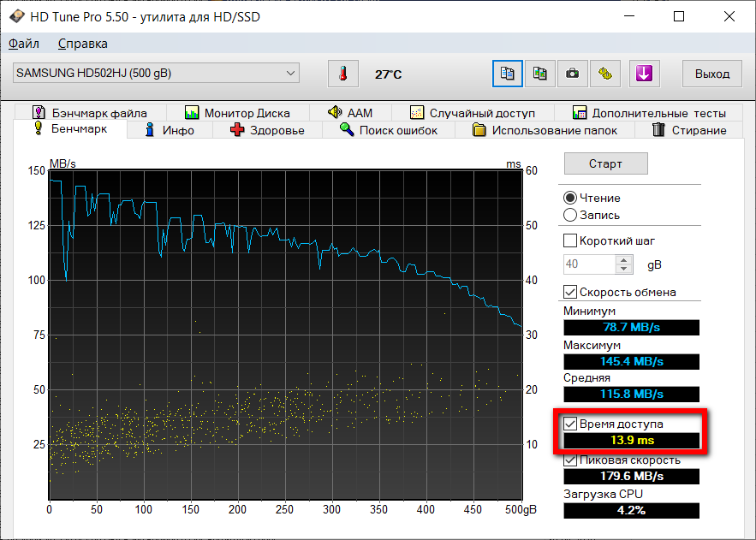
Task: Select the Запись radio button
Action: tap(570, 215)
